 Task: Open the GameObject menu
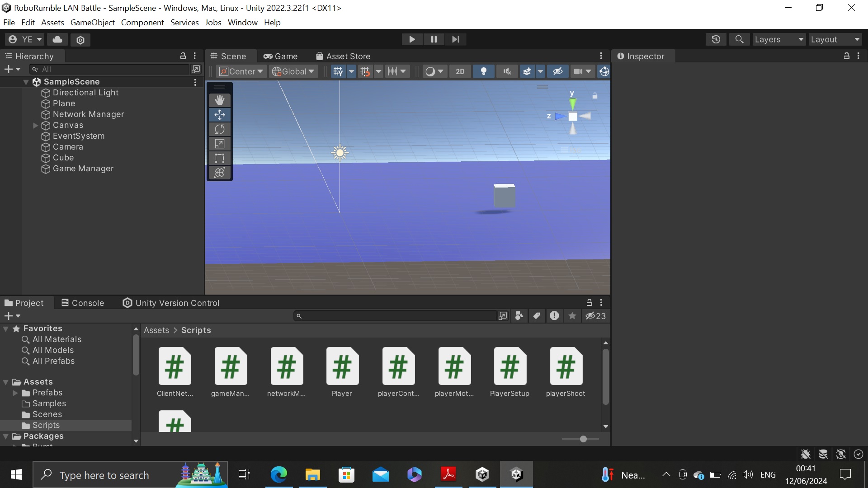point(92,23)
